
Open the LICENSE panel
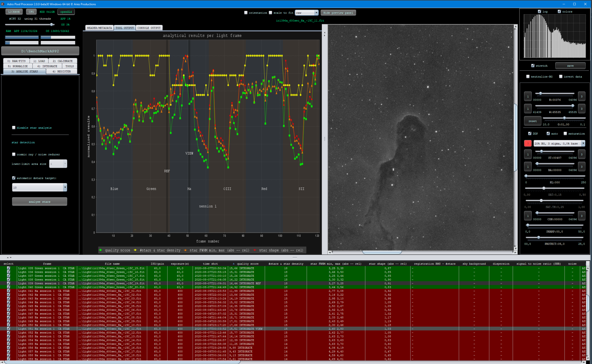(x=14, y=12)
